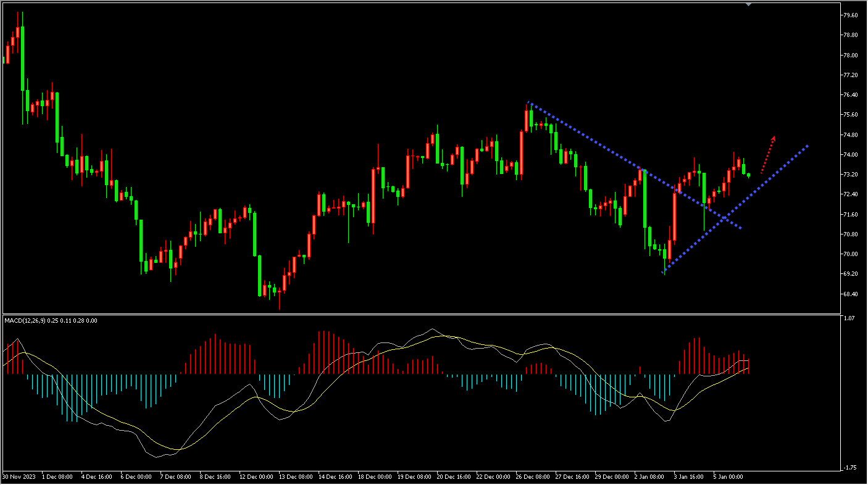Viewport: 868px width, 485px height.
Task: Click the 70.80 price scale label
Action: [x=849, y=234]
